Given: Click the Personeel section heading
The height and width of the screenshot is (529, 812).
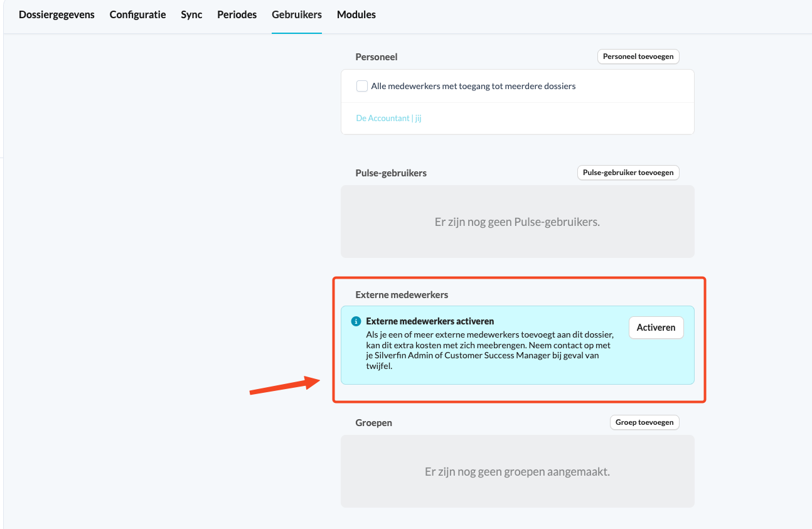Looking at the screenshot, I should pos(377,56).
